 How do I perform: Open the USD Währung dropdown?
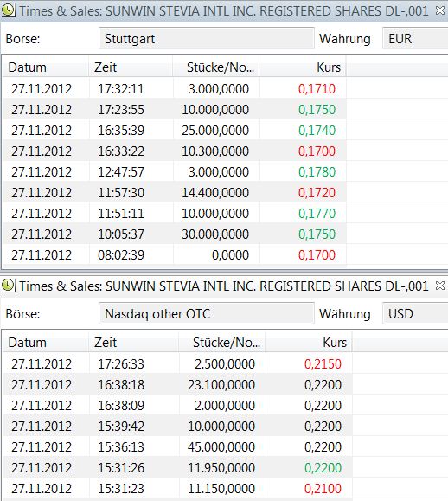point(415,314)
